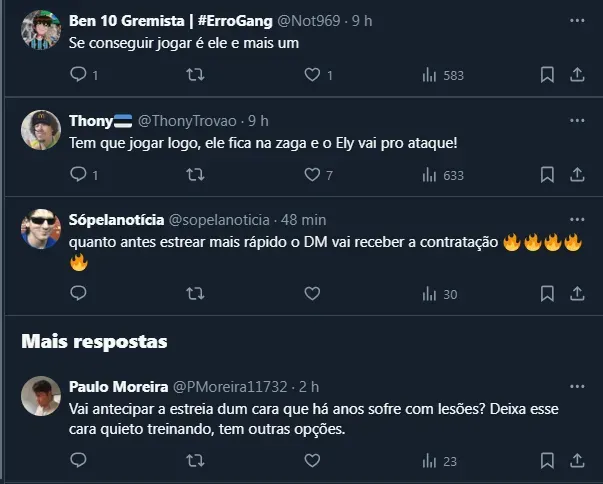Image resolution: width=603 pixels, height=484 pixels.
Task: Open more options on Ben 10 Gremista's tweet
Action: click(577, 20)
